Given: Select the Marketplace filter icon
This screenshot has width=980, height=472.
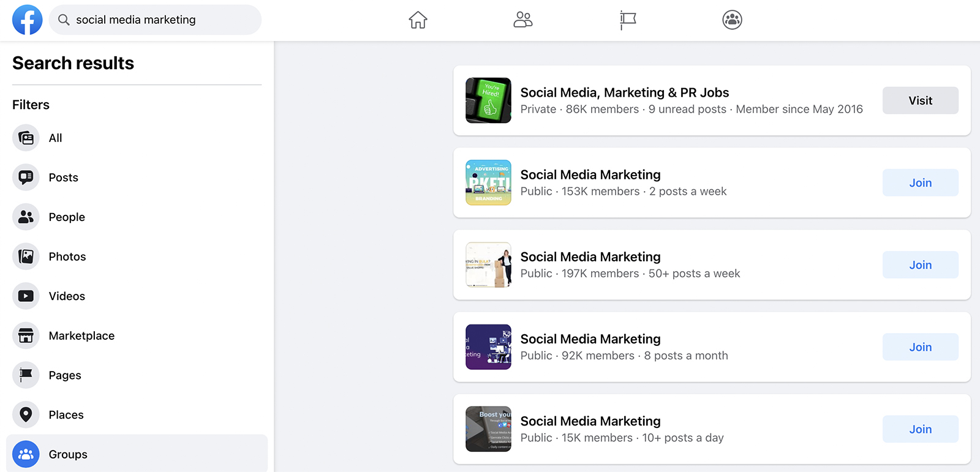Looking at the screenshot, I should 26,335.
